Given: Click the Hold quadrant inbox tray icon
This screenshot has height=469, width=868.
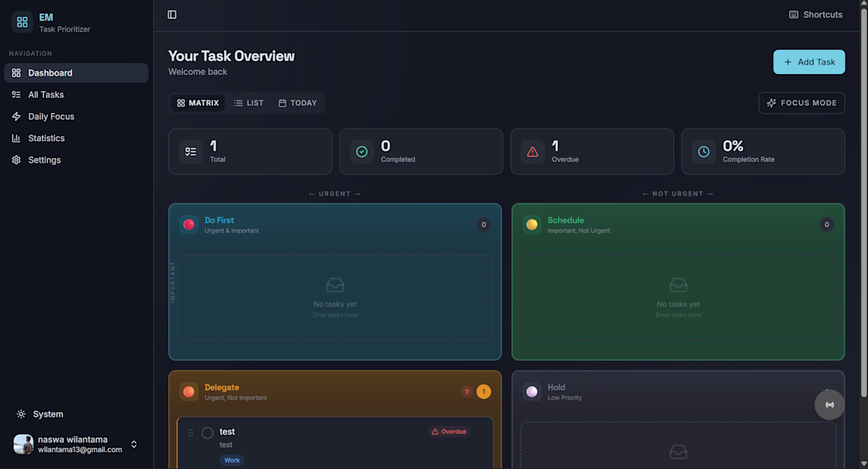Looking at the screenshot, I should coord(678,452).
